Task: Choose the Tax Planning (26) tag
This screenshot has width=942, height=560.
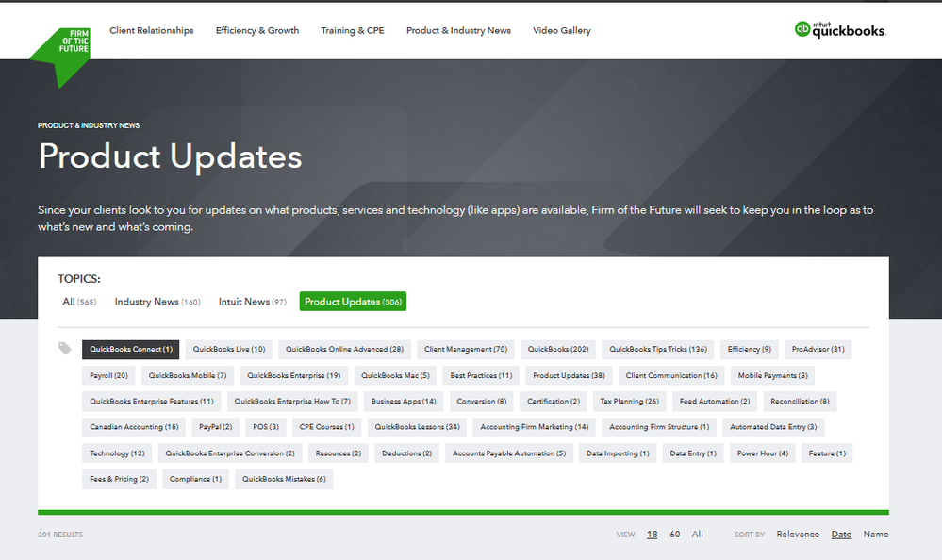Action: coord(629,402)
